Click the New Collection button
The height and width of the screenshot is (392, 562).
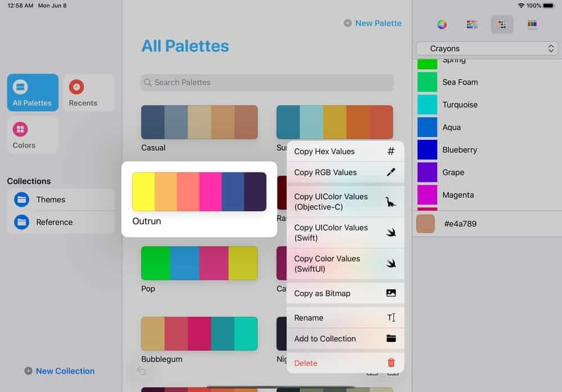59,371
